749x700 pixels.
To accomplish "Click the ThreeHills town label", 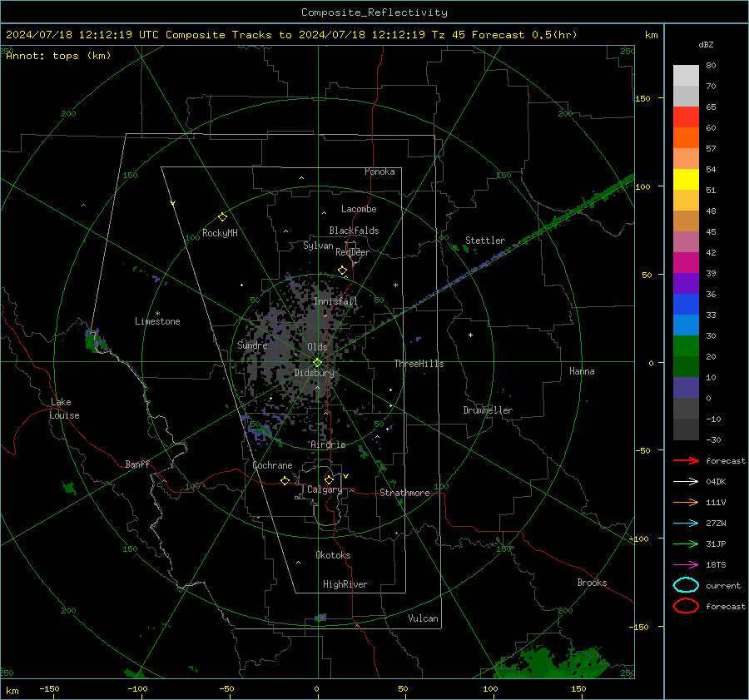I will pyautogui.click(x=419, y=364).
